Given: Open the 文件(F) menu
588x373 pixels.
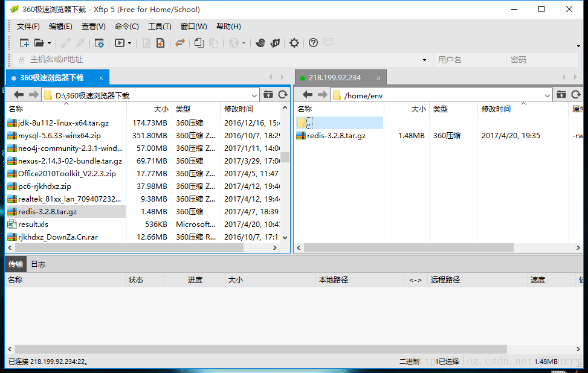Looking at the screenshot, I should (28, 27).
